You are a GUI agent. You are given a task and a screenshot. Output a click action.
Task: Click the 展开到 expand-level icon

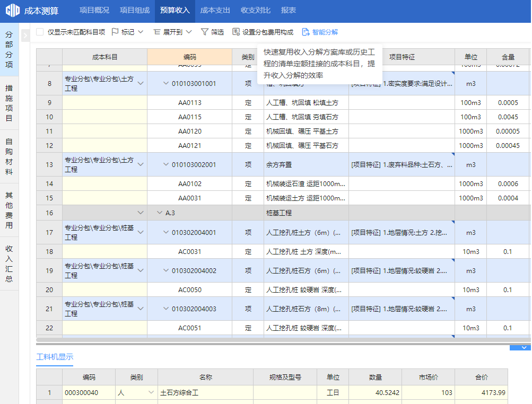(x=156, y=32)
